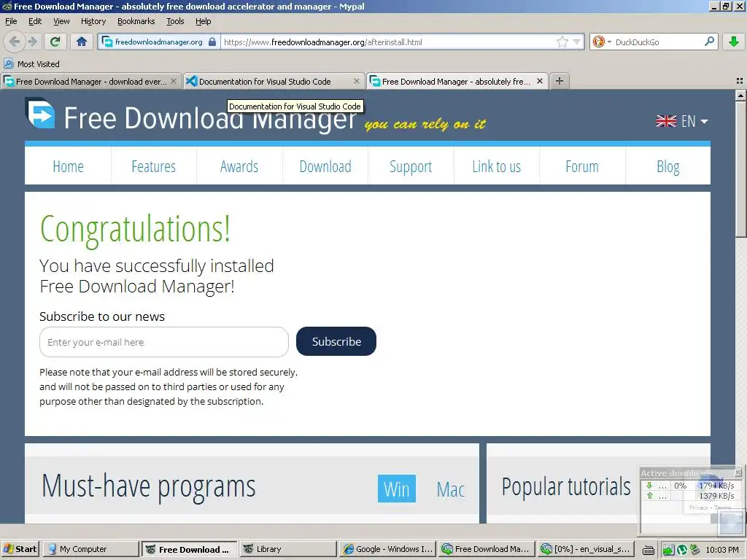Click the e-mail subscription input field
This screenshot has height=560, width=747.
pyautogui.click(x=164, y=342)
